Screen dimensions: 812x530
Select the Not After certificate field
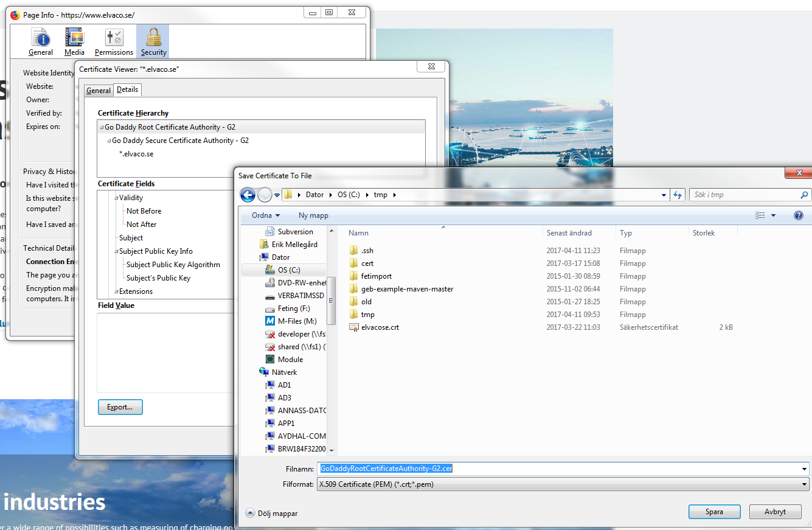(x=142, y=225)
